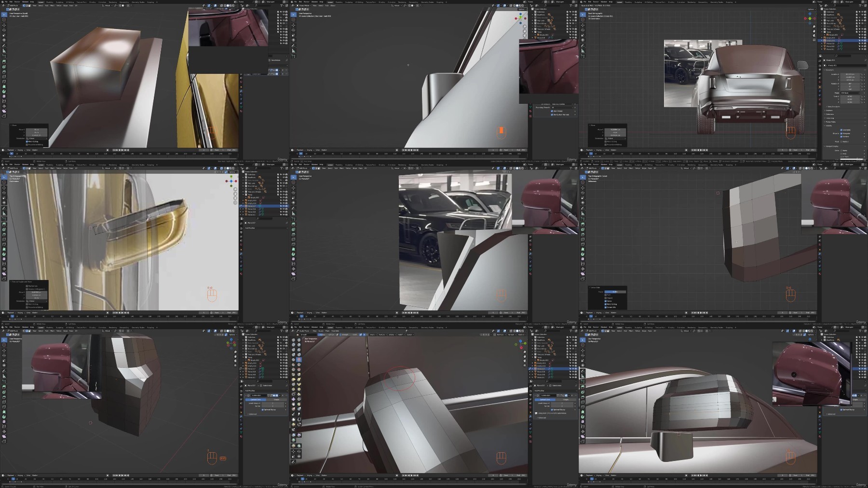
Task: Select the Loop Cut tool in gold-mirror window
Action: coord(4,239)
